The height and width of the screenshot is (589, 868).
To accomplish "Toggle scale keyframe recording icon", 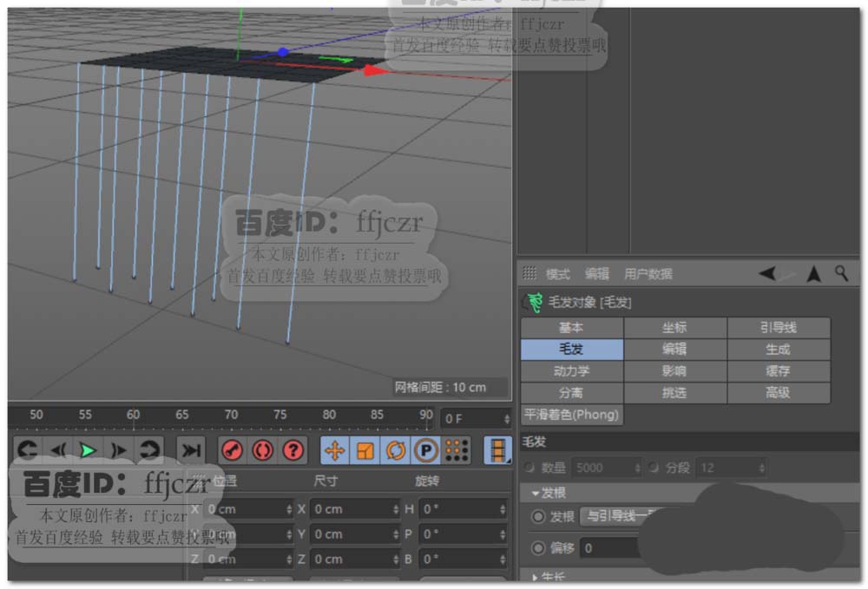I will coord(365,451).
